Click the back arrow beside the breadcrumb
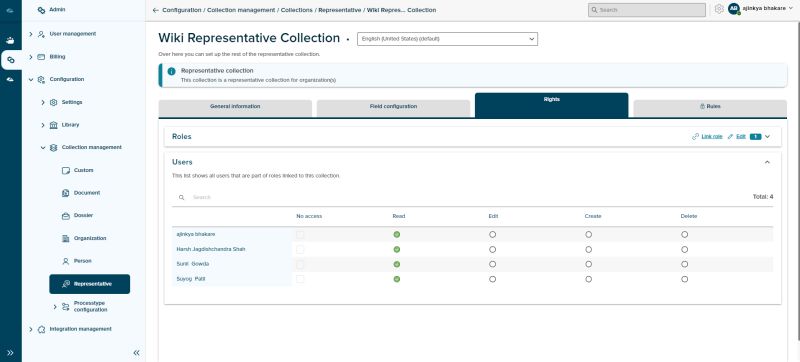This screenshot has height=362, width=800. [155, 10]
